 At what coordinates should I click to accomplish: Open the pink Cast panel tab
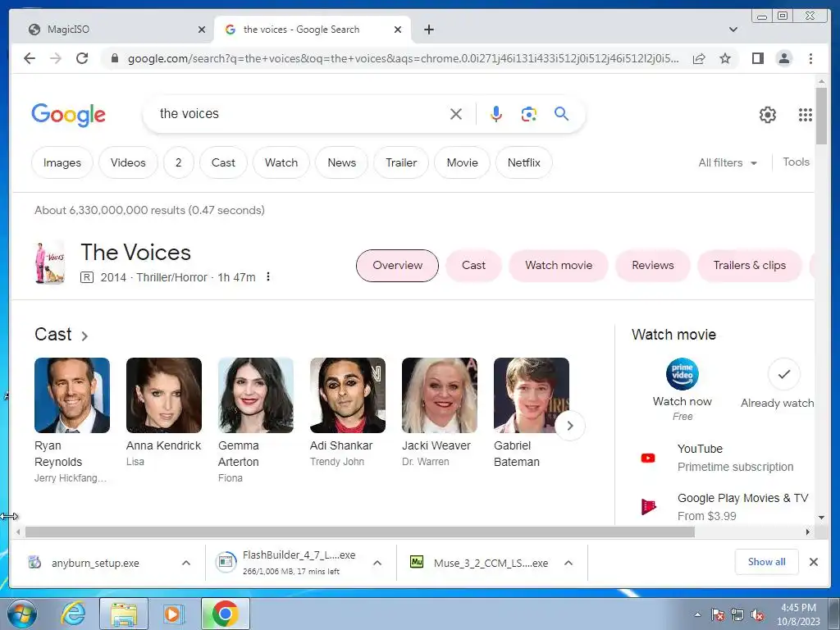pos(473,266)
